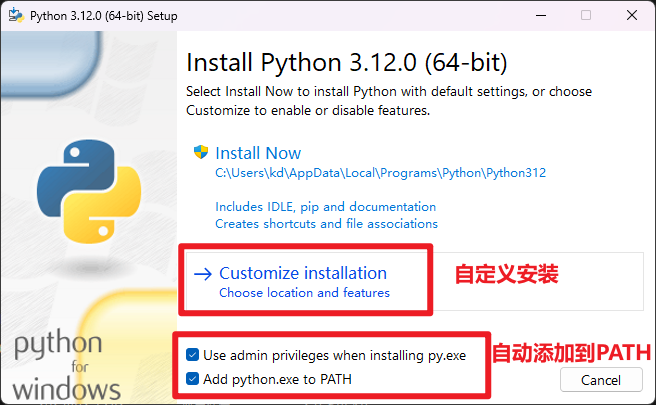Minimize the Python Setup window
This screenshot has height=405, width=656.
(541, 15)
